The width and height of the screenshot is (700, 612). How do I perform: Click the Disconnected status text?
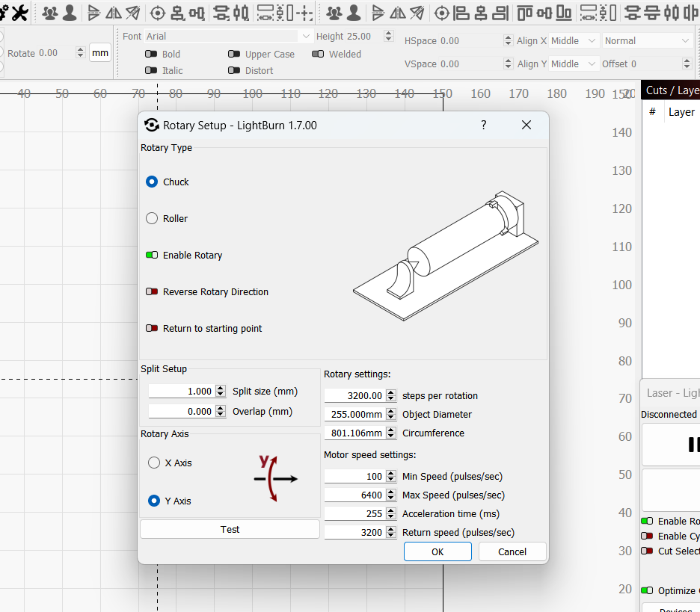(x=669, y=415)
